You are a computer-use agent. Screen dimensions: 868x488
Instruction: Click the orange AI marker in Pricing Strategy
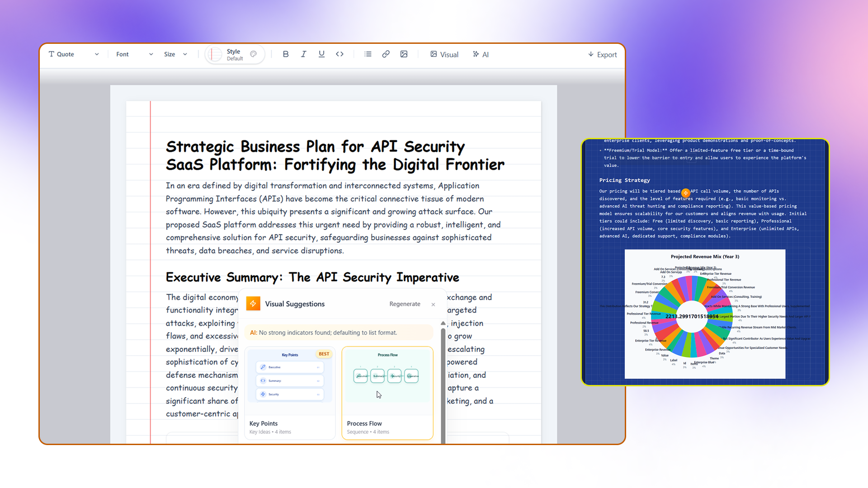click(686, 193)
